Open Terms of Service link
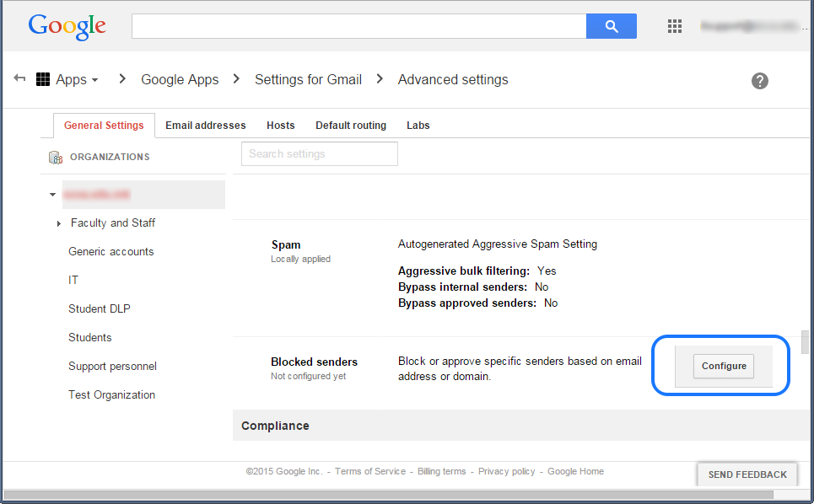 point(370,471)
